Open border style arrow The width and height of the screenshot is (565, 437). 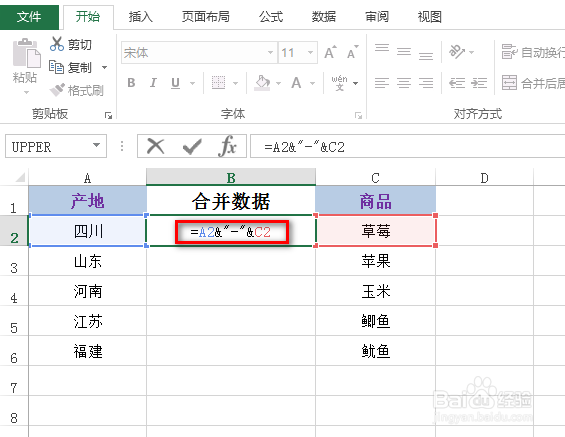235,83
